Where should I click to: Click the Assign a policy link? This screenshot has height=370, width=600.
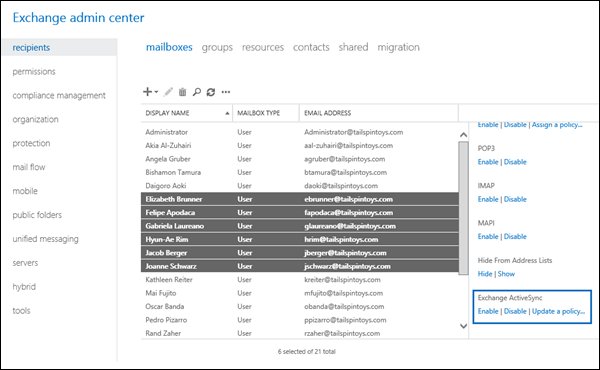pos(557,125)
